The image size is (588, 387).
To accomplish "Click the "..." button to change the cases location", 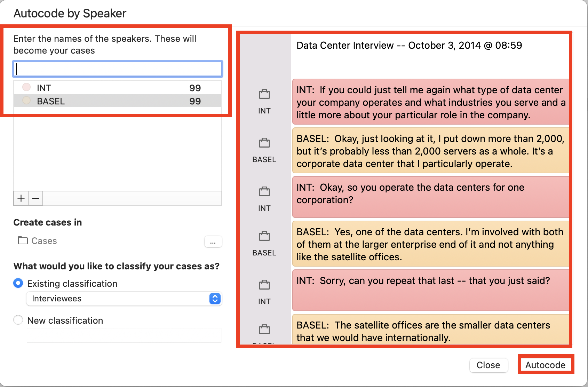I will pos(213,242).
